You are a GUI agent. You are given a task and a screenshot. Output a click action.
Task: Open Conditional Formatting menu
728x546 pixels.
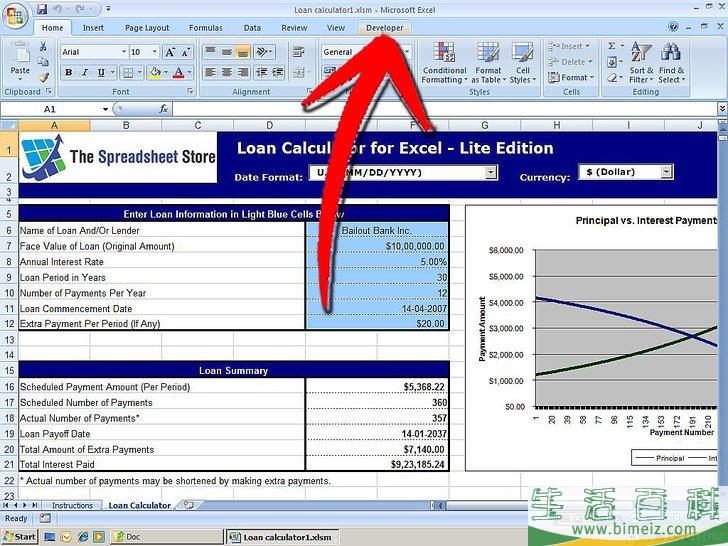[x=444, y=63]
